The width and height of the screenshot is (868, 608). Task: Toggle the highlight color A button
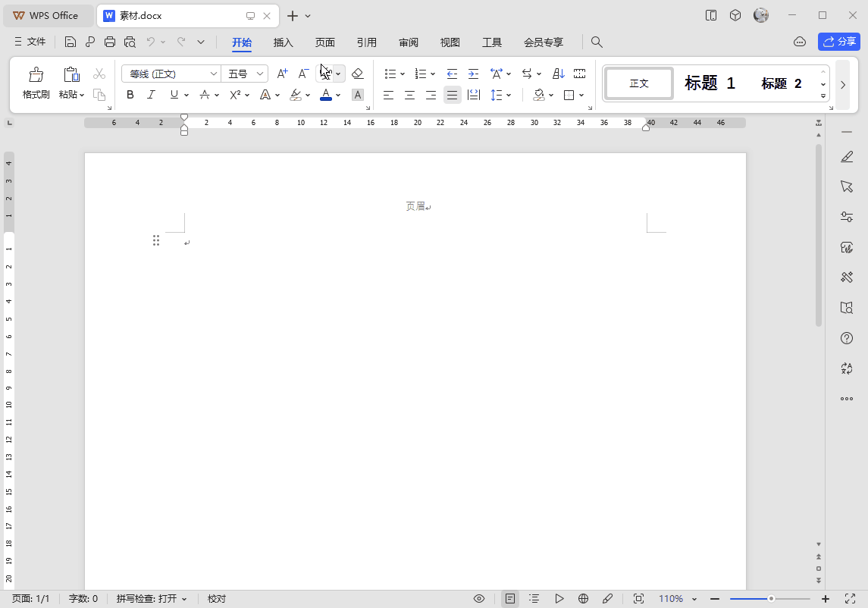click(x=357, y=95)
